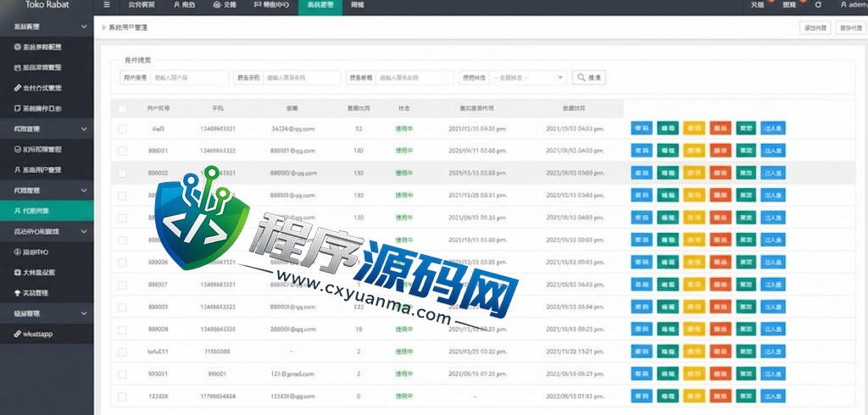
Task: Click the user ID cell 123336
Action: click(159, 396)
